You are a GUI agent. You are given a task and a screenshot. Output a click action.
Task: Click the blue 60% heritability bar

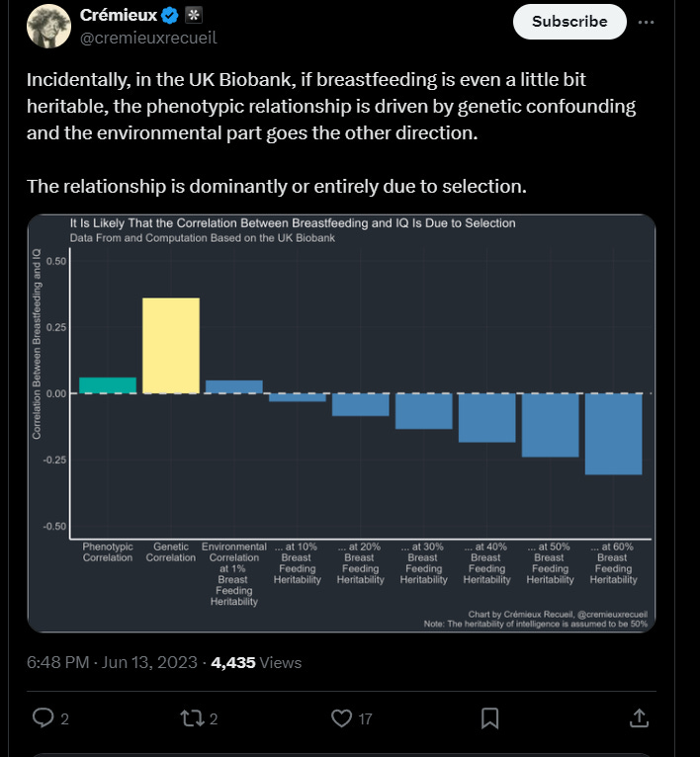(614, 434)
